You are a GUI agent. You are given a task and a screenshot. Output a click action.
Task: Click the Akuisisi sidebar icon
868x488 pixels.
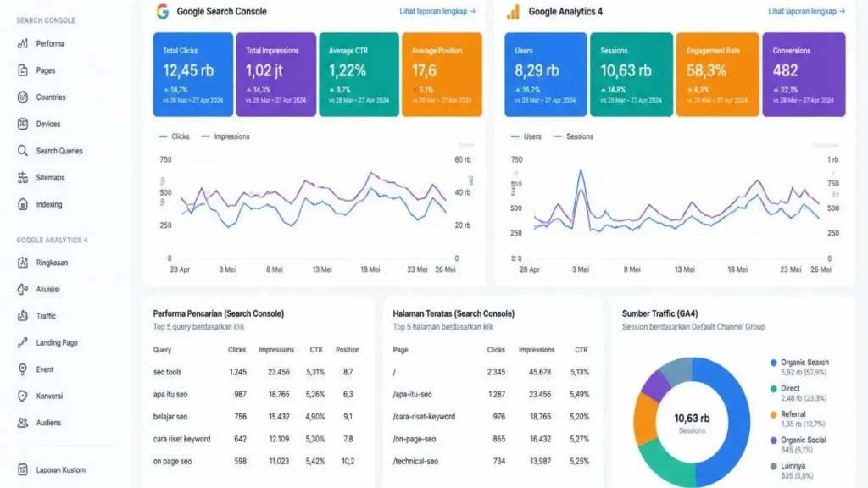pos(23,289)
